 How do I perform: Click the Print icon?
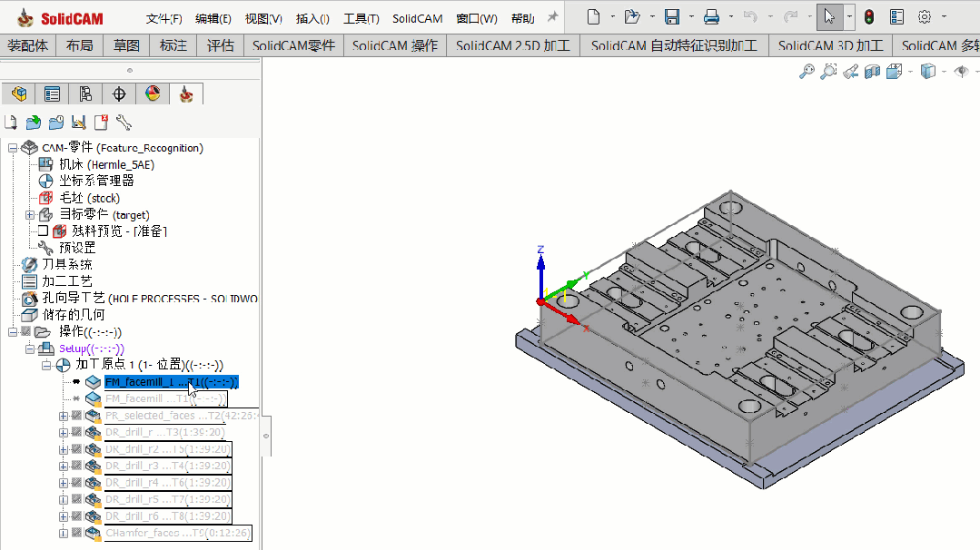tap(711, 17)
